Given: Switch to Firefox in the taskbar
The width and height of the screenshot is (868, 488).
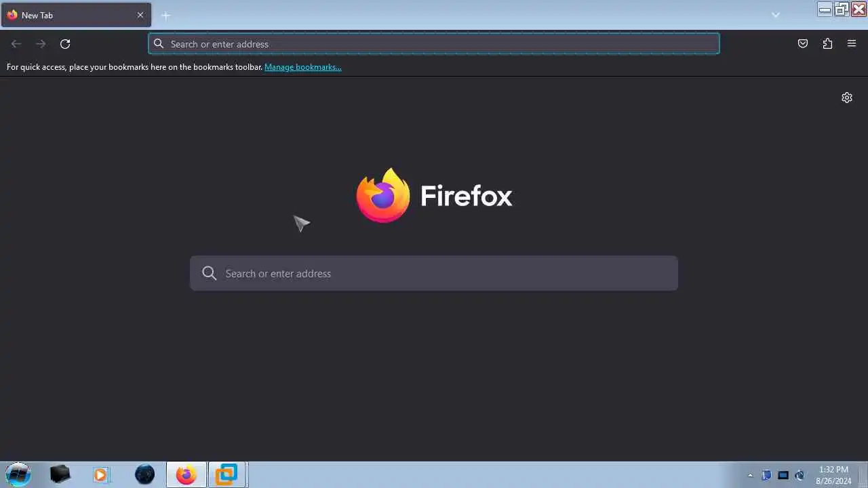Looking at the screenshot, I should 186,474.
